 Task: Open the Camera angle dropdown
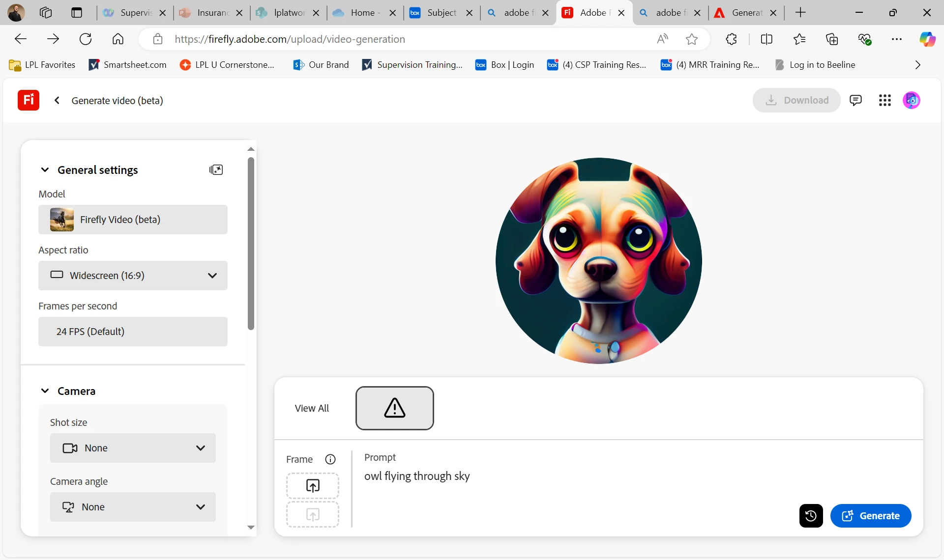[x=133, y=507]
